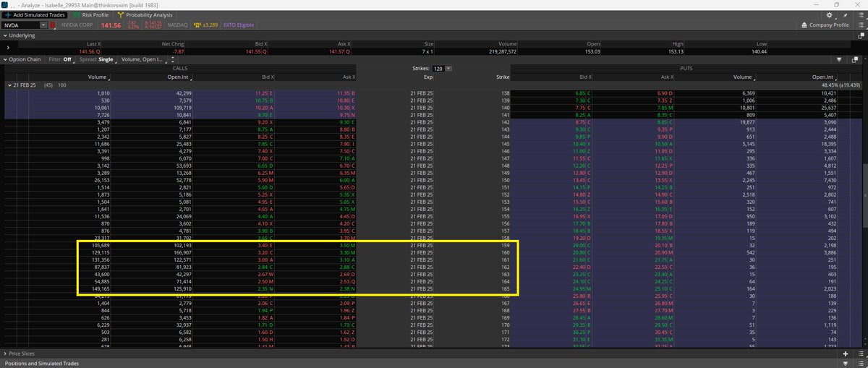868x368 pixels.
Task: Open the Filter: Off dropdown
Action: coord(62,59)
